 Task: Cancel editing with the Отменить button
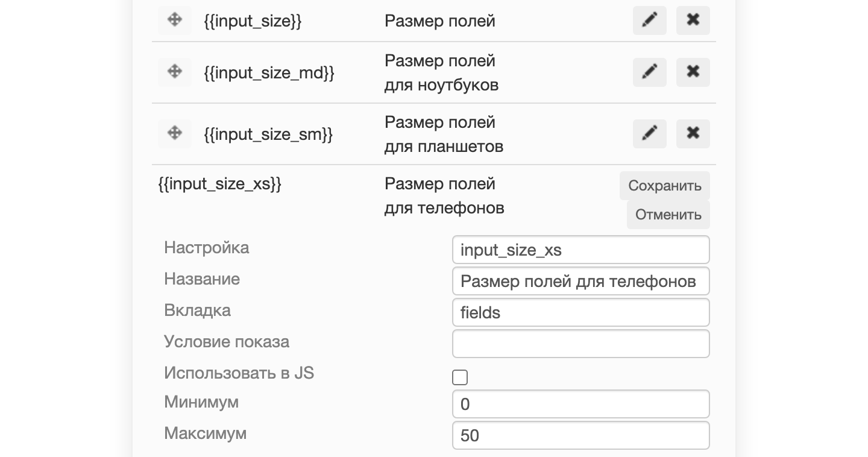pyautogui.click(x=668, y=215)
